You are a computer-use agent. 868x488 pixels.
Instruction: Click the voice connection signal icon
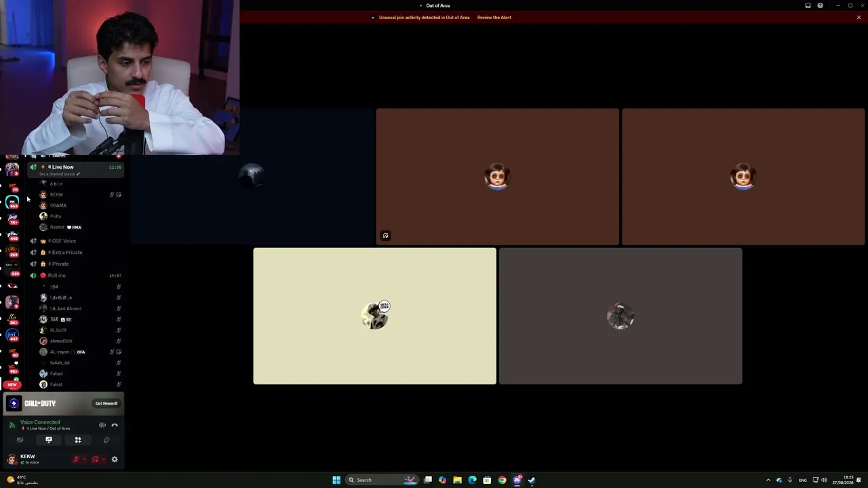pyautogui.click(x=12, y=425)
